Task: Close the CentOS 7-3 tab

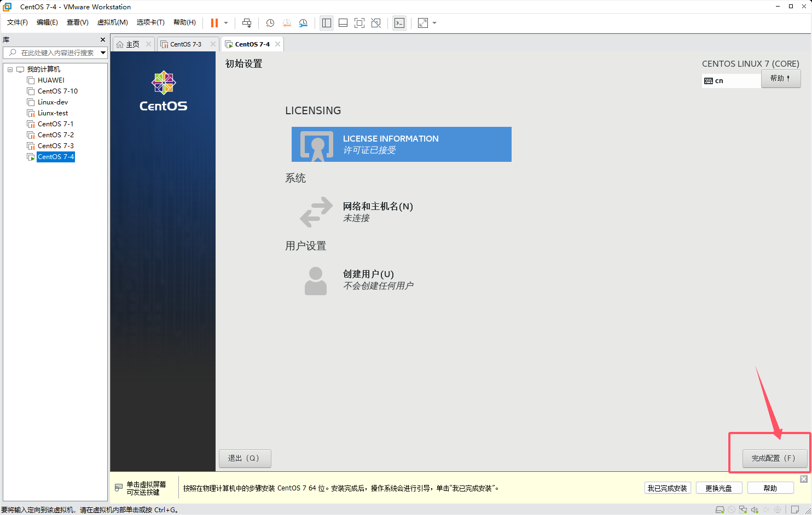Action: pyautogui.click(x=213, y=44)
